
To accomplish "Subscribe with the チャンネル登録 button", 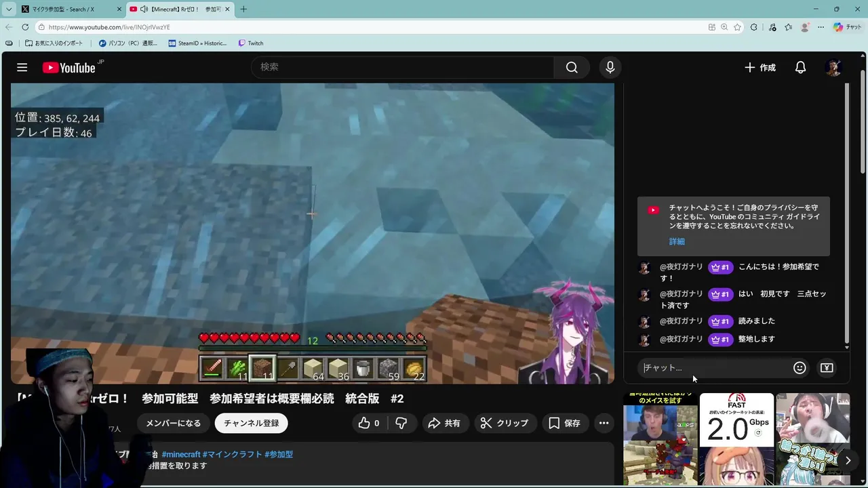I will 252,423.
